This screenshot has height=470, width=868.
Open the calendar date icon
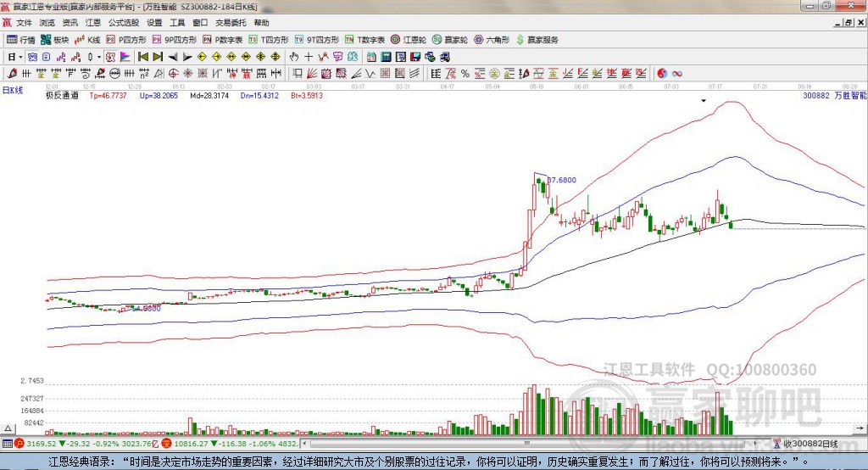(x=371, y=57)
